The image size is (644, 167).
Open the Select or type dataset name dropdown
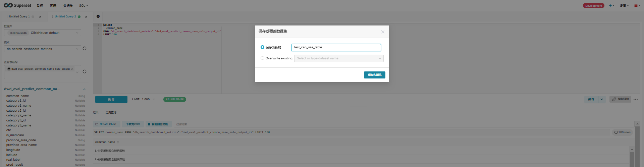339,58
